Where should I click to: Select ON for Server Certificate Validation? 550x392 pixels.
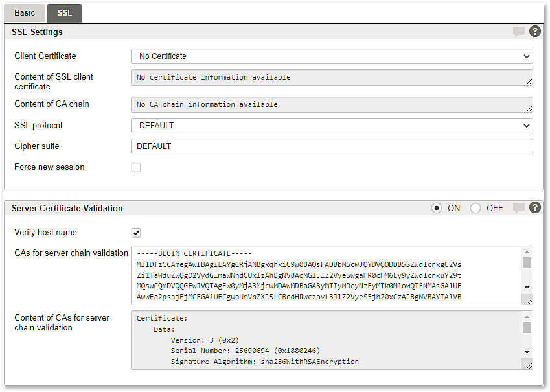click(x=437, y=208)
